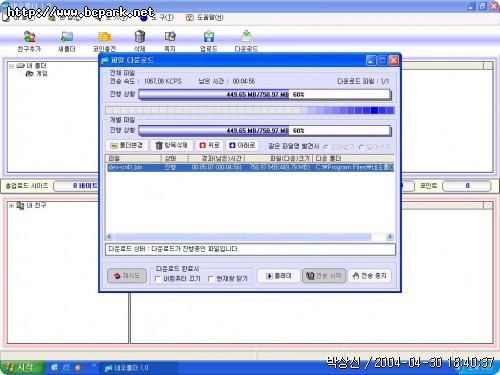Screen dimensions: 500x375
Task: Click the 재시도 retry button
Action: [x=127, y=276]
